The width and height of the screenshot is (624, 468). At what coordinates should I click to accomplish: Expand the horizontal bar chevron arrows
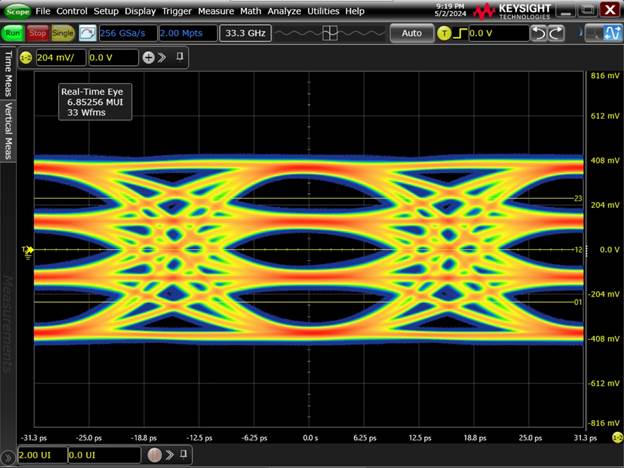click(x=170, y=454)
